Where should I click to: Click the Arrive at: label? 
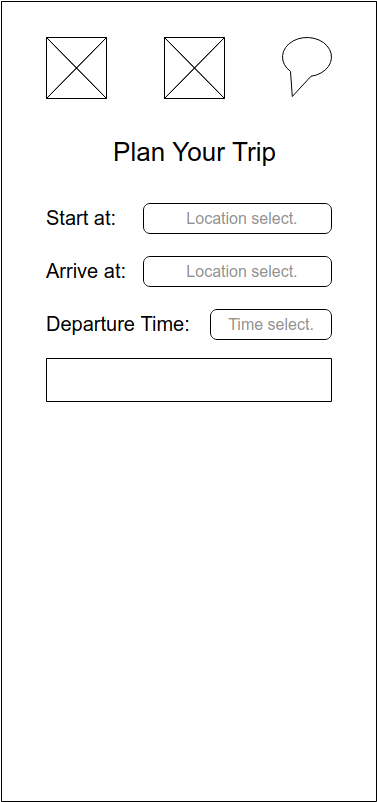pos(86,271)
